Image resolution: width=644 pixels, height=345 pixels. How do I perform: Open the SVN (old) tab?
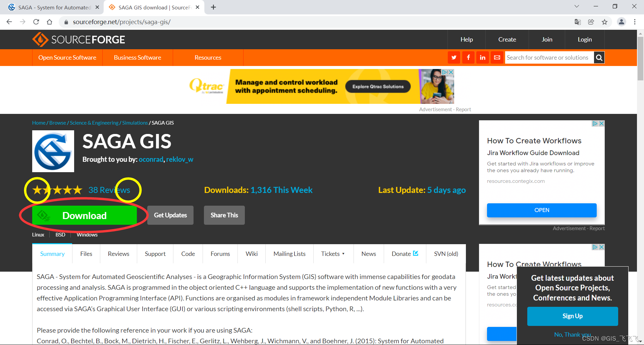click(x=446, y=254)
